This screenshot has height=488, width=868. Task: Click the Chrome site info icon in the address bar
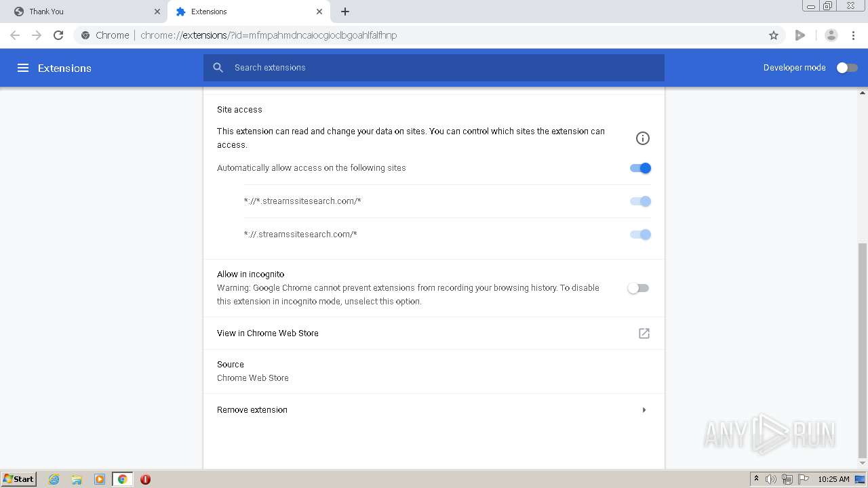85,35
